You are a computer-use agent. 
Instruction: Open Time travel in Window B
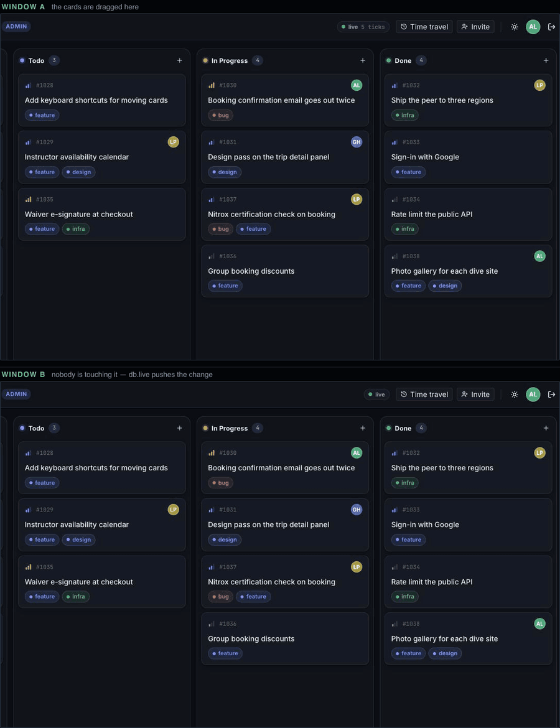tap(424, 394)
